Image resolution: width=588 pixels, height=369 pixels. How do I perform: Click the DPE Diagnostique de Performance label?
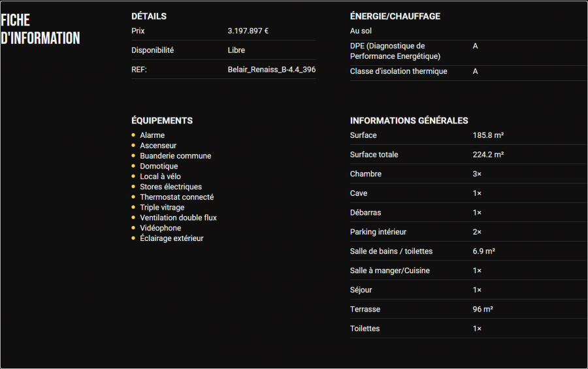tap(395, 51)
